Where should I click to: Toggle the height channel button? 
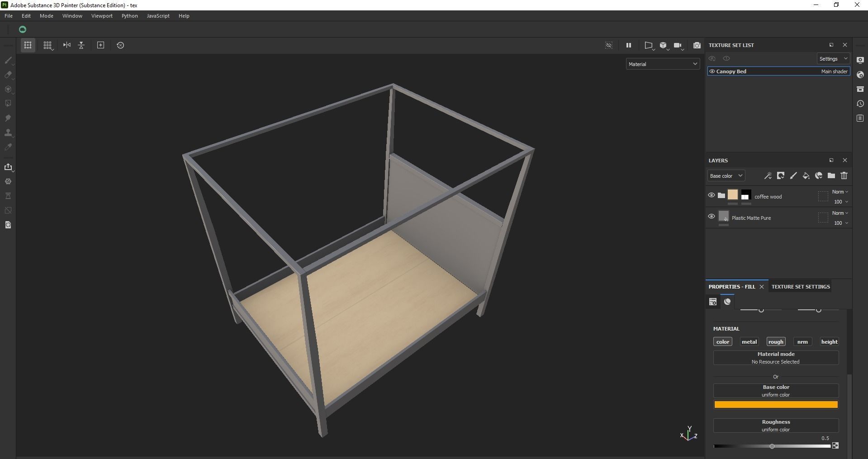click(x=829, y=342)
